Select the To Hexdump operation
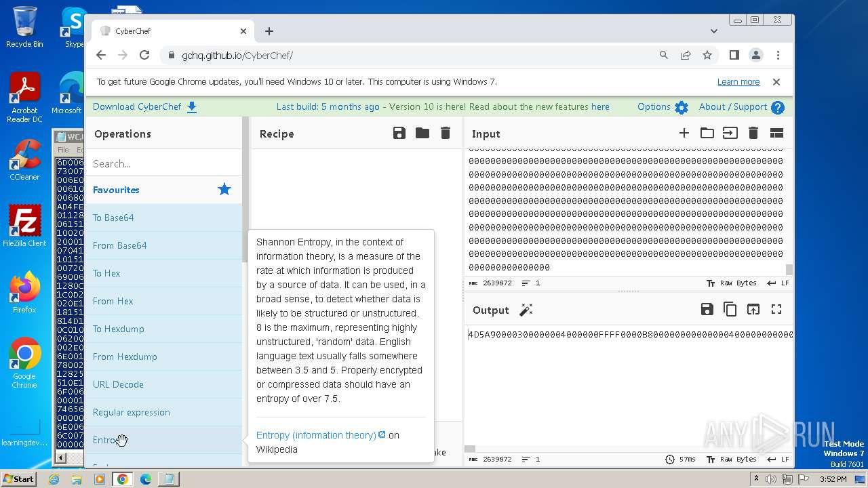Screen dimensions: 868x488 (163, 329)
